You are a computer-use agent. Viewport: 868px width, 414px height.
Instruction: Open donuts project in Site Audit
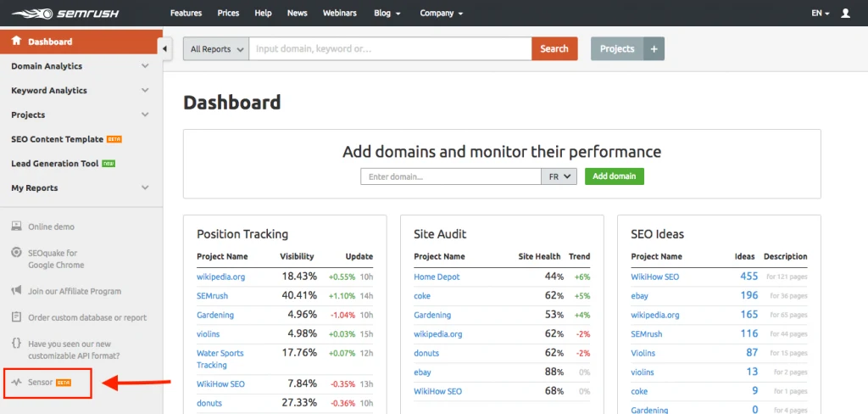click(x=426, y=353)
